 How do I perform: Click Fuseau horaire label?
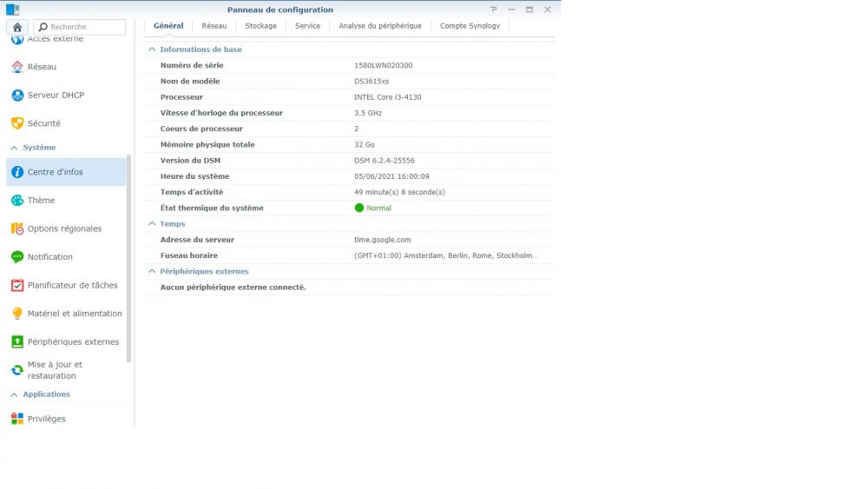coord(188,256)
